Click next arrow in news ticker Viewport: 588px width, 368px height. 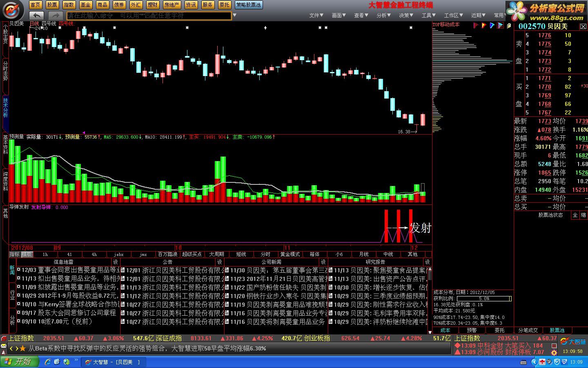[17, 348]
